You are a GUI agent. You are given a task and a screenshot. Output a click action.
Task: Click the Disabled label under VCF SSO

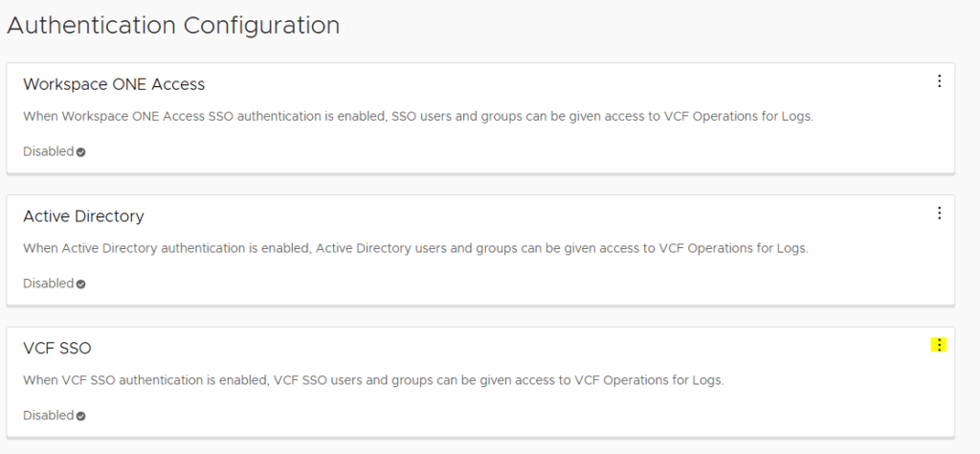pos(48,416)
